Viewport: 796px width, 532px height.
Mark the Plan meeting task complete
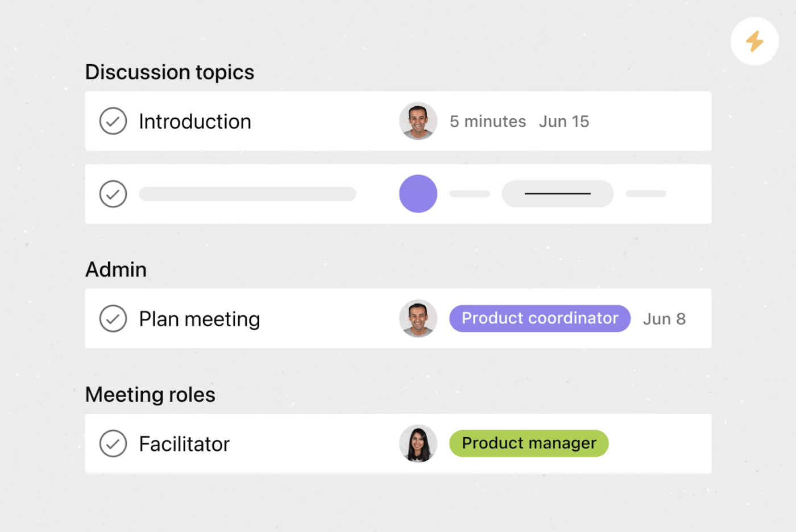coord(113,318)
